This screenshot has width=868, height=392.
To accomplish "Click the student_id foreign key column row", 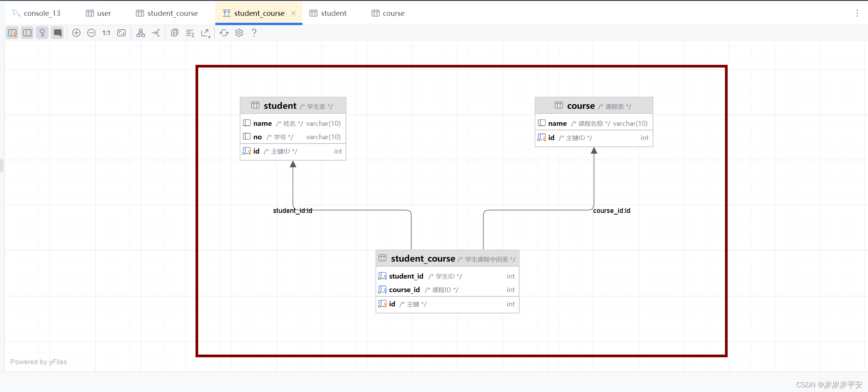I will [447, 276].
